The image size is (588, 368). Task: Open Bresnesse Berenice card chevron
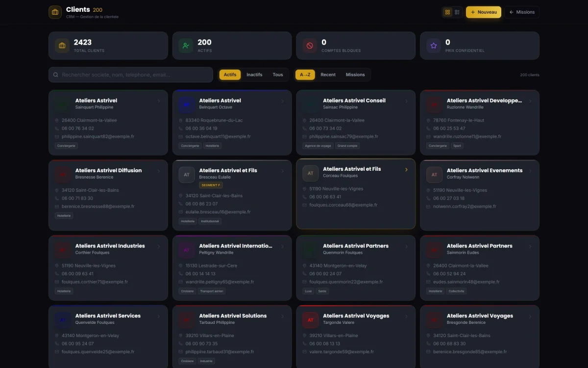click(x=159, y=171)
